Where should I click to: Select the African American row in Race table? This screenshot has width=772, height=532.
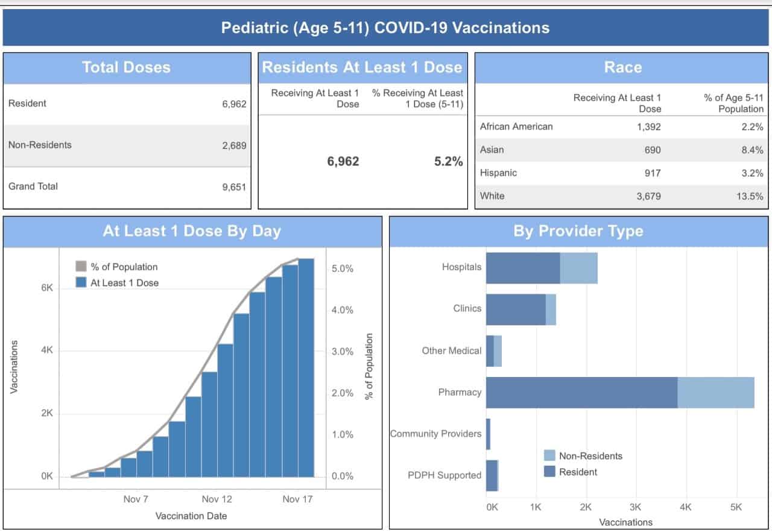[621, 127]
